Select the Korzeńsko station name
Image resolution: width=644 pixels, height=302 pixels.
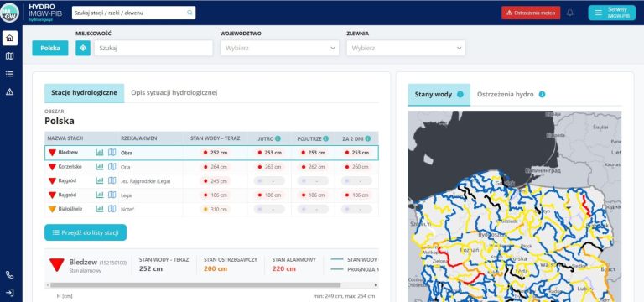click(70, 167)
